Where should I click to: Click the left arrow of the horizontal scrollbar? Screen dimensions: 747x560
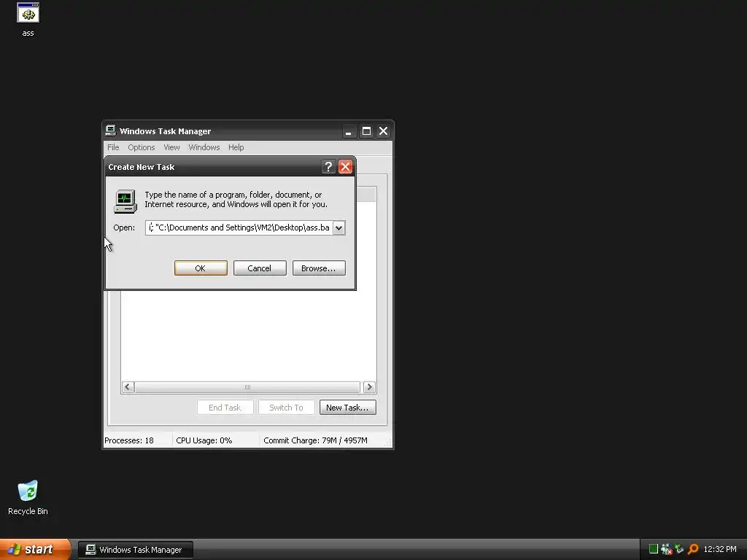pyautogui.click(x=128, y=386)
